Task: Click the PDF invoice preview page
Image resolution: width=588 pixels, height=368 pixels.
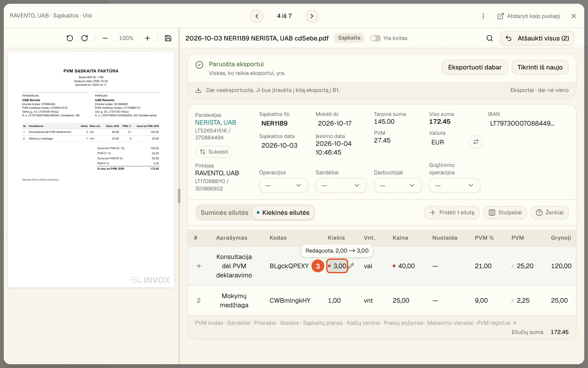Action: pyautogui.click(x=91, y=170)
